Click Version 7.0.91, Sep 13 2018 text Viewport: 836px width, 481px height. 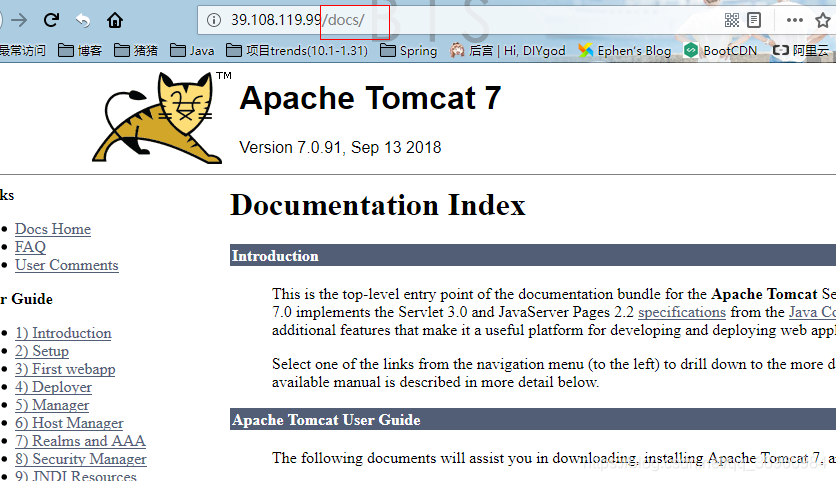click(x=340, y=147)
